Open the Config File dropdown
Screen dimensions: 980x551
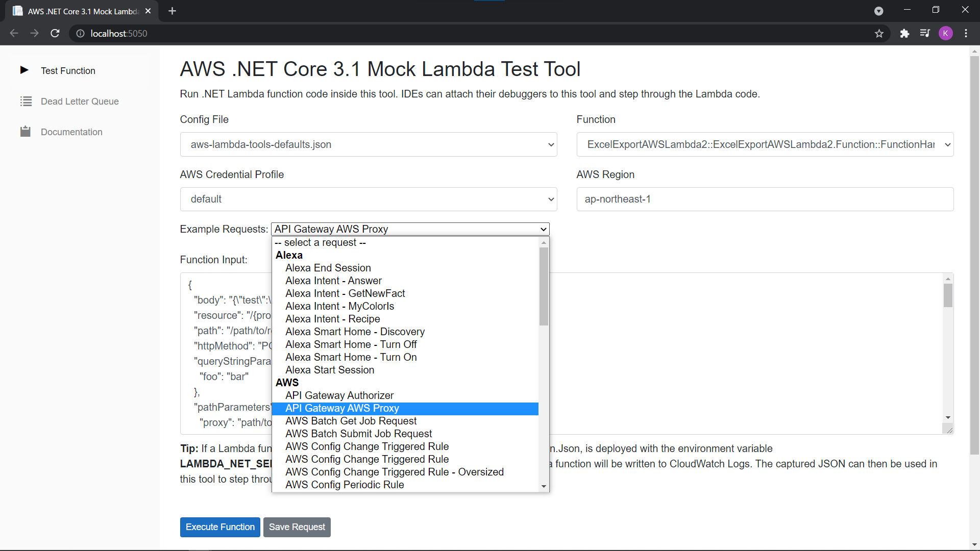[369, 144]
